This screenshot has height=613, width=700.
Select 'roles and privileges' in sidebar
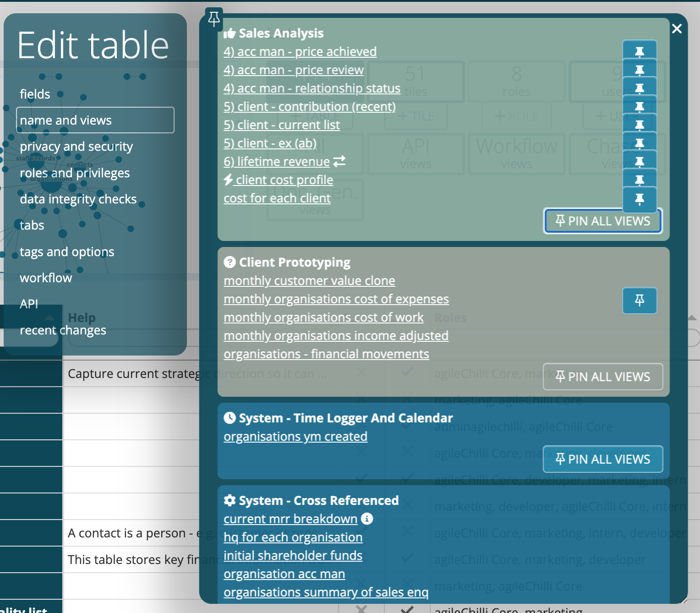(75, 173)
